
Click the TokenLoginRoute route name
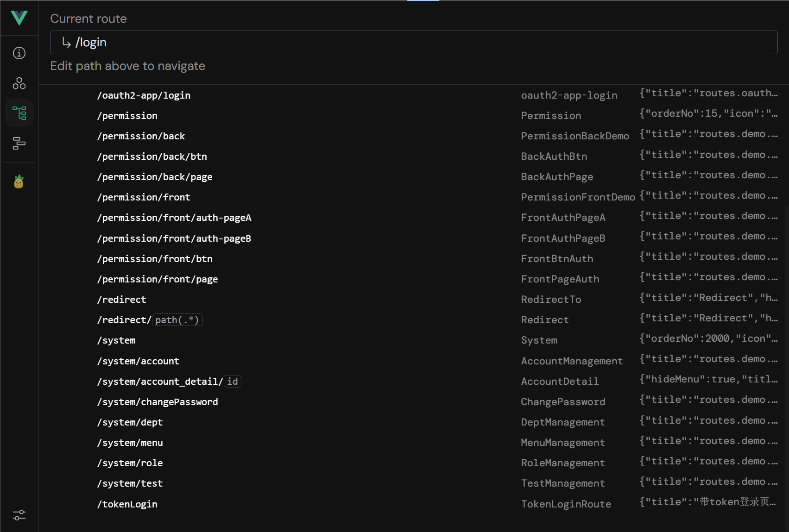566,504
